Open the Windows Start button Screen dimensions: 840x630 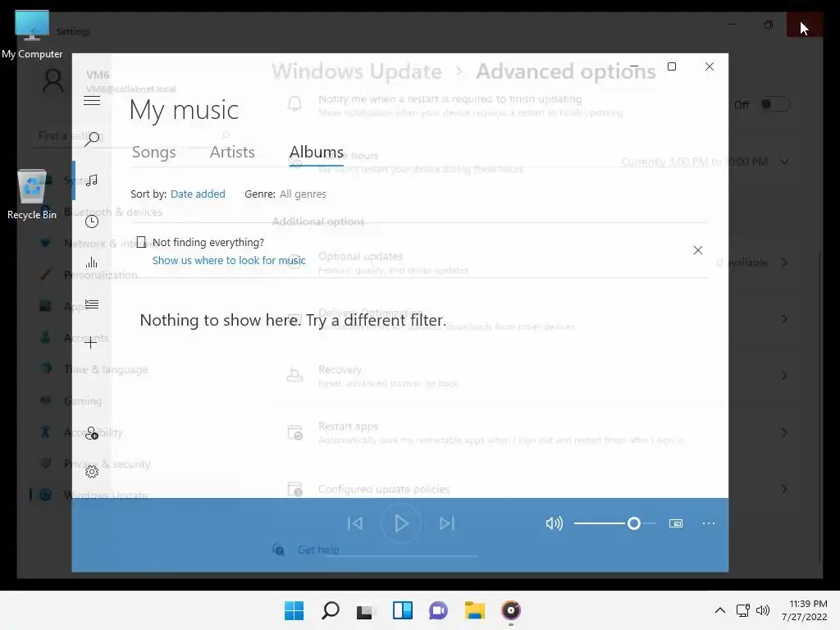pyautogui.click(x=294, y=610)
